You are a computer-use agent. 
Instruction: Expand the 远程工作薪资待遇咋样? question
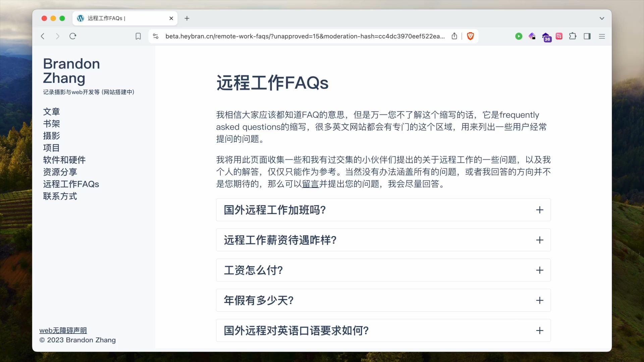coord(383,240)
